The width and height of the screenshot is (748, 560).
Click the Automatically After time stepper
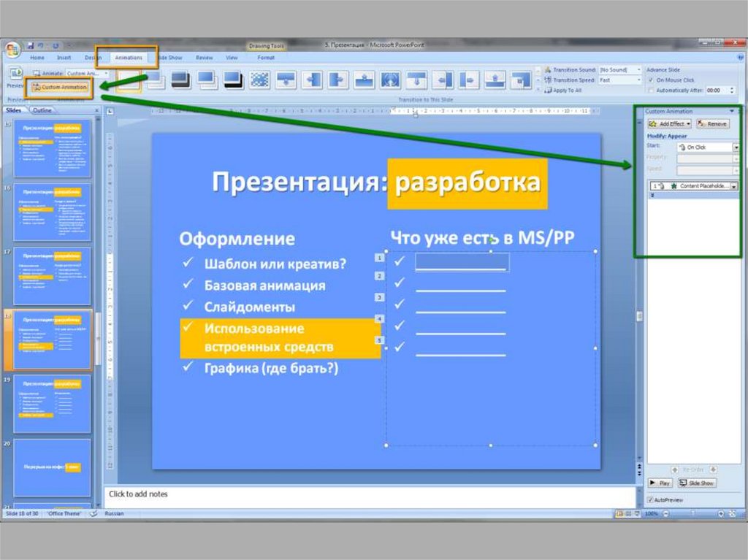tap(732, 90)
